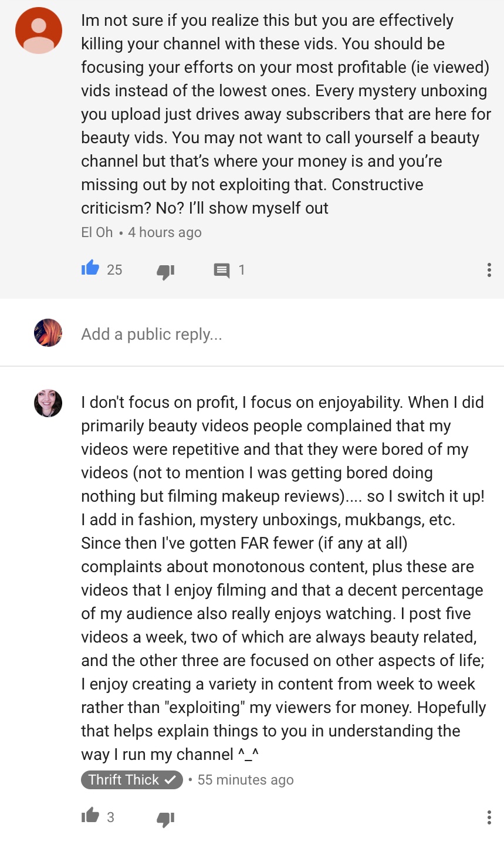Screen dimensions: 504x845
Task: Tap Thrift Thick's profile picture
Action: 48,403
